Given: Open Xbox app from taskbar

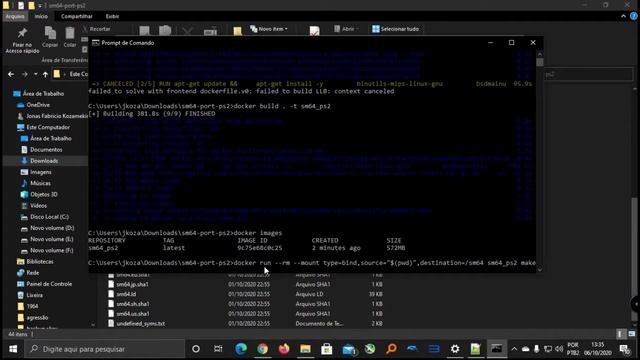Looking at the screenshot, I should [370, 349].
